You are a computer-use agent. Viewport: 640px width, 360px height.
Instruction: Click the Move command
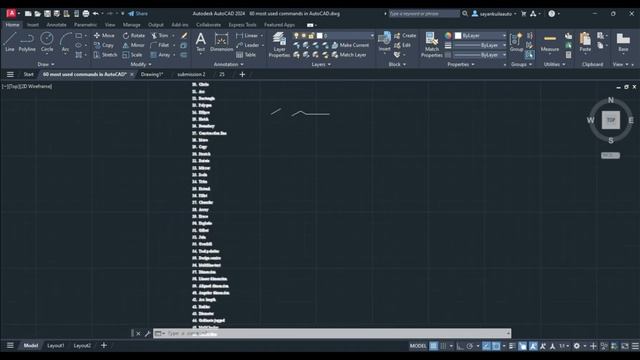104,36
